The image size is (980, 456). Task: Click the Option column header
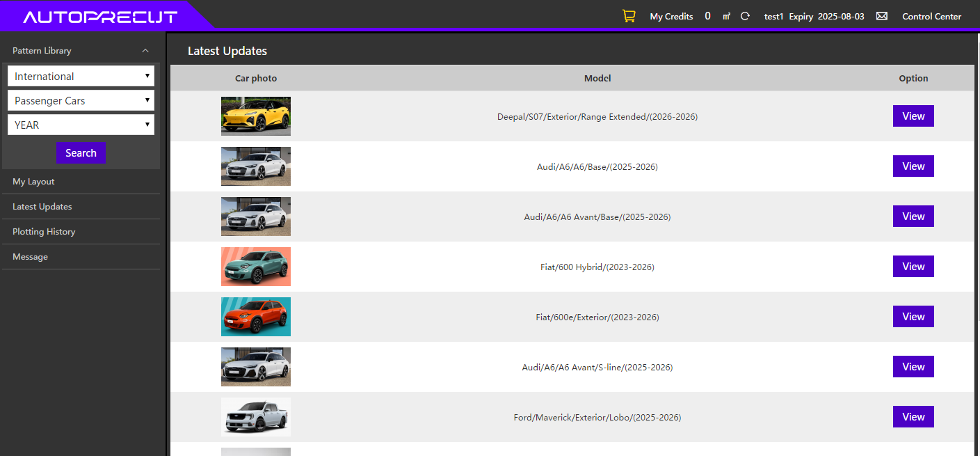(913, 78)
